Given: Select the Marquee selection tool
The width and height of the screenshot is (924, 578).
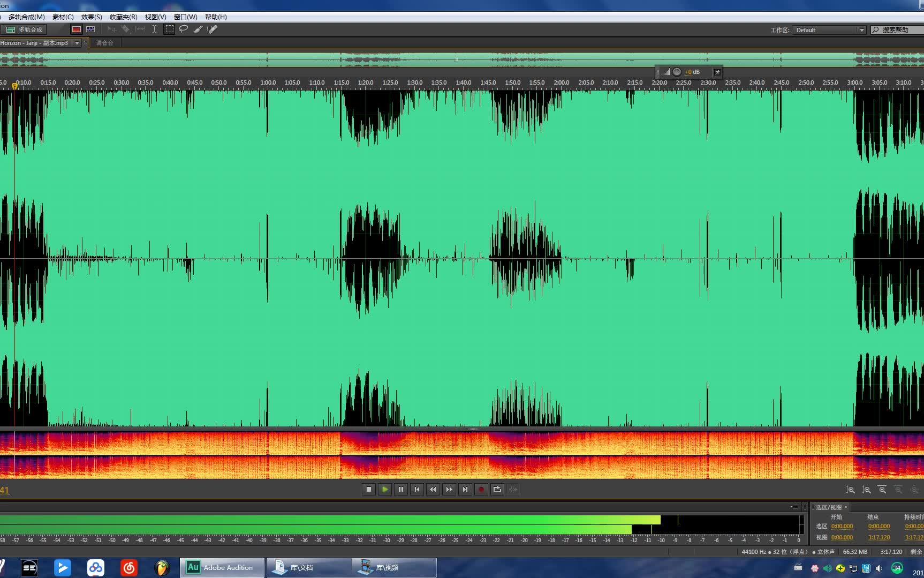Looking at the screenshot, I should [x=169, y=29].
